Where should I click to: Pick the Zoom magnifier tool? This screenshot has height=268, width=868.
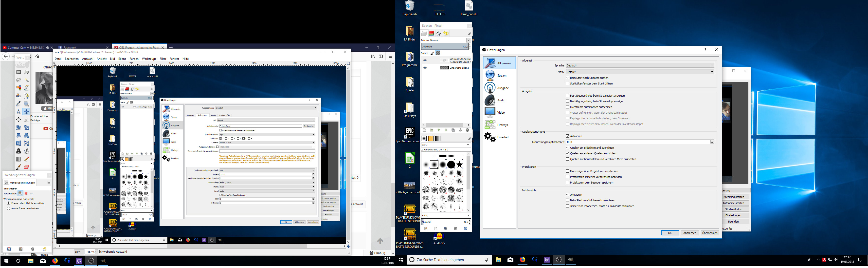pyautogui.click(x=26, y=104)
